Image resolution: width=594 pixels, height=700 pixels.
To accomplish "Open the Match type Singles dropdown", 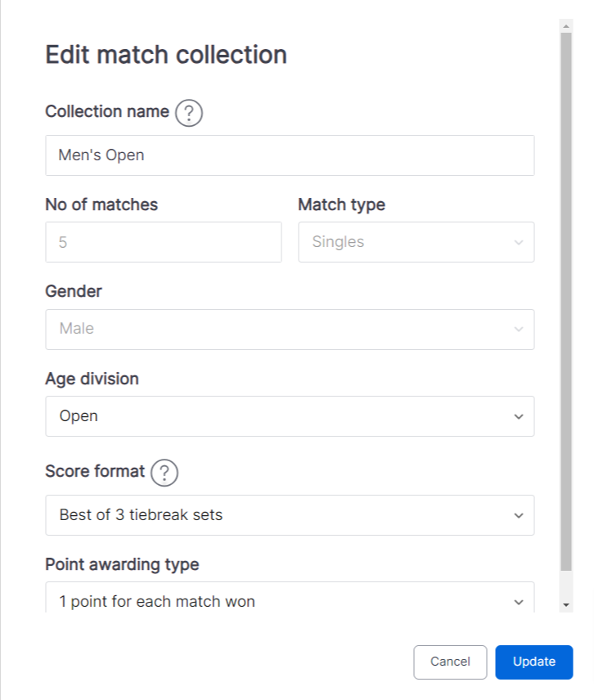I will (x=416, y=242).
